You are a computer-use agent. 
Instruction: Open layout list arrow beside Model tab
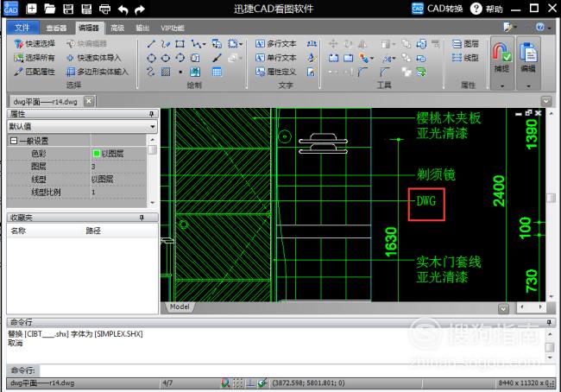tap(503, 308)
